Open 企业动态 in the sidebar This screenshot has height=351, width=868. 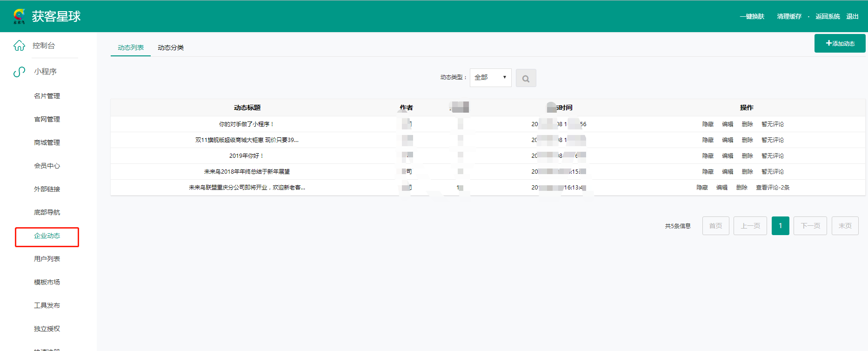click(47, 236)
